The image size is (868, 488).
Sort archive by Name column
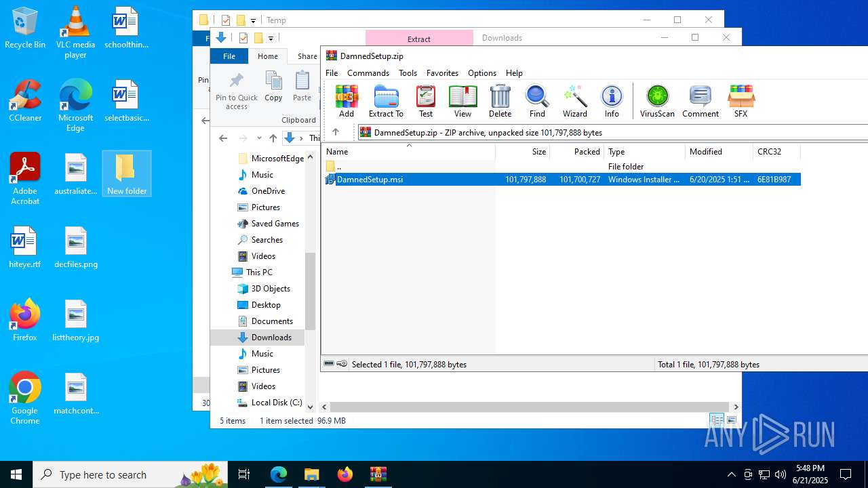pos(408,152)
